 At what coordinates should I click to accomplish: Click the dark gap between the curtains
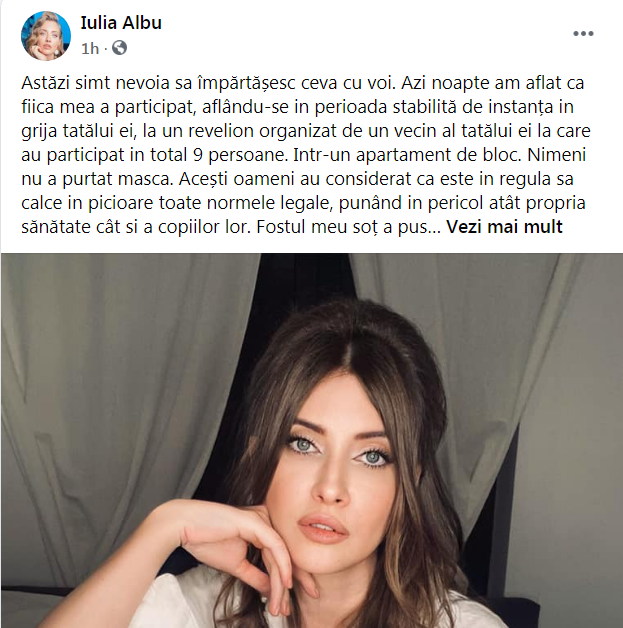coord(306,288)
